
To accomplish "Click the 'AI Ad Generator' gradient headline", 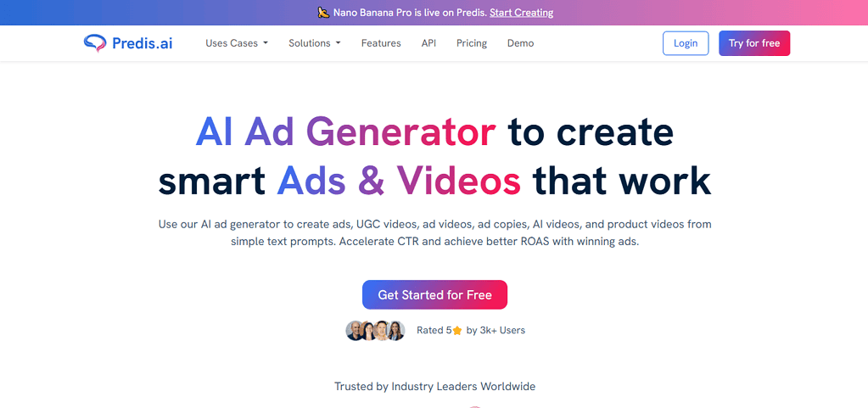I will coord(345,132).
